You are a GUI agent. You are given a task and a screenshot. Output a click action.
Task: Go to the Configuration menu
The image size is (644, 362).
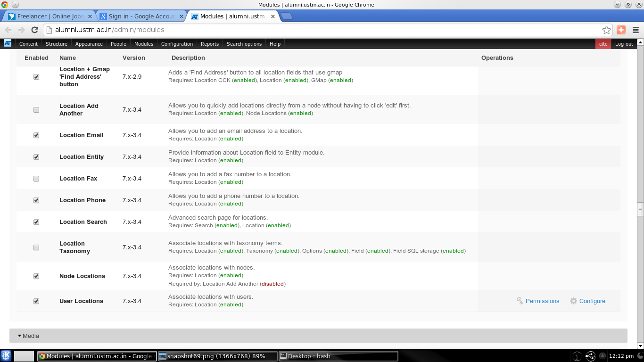tap(177, 44)
